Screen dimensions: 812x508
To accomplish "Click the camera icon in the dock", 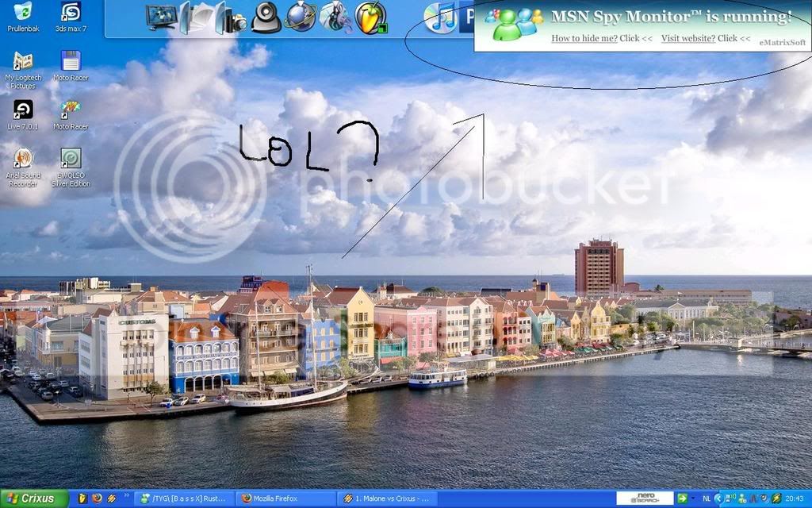I will click(x=236, y=21).
